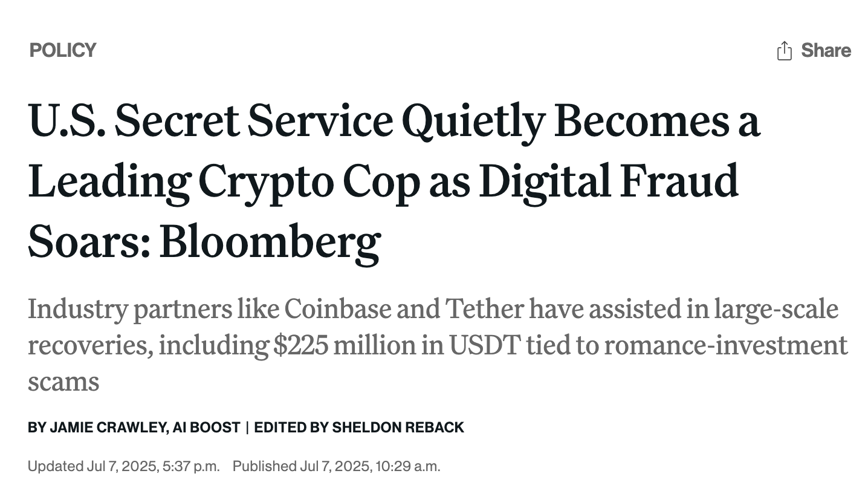Click "U.S. Secret Service" in the headline

(210, 120)
